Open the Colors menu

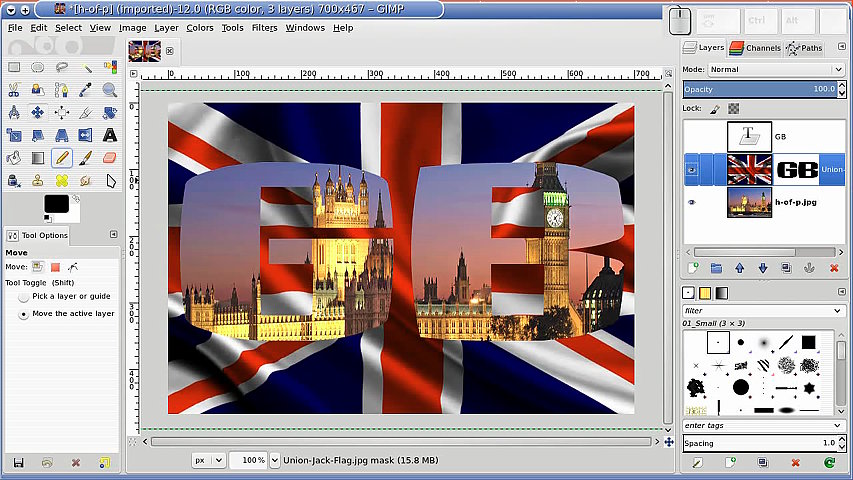point(200,28)
